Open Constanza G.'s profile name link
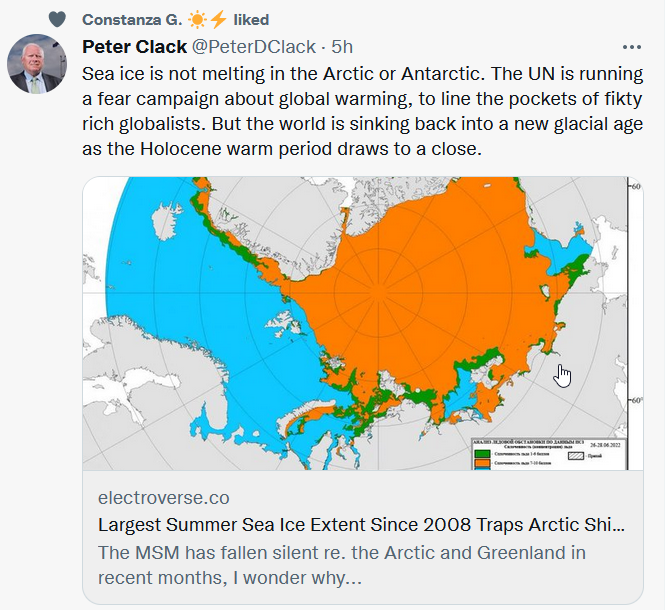Screen dimensions: 670x610 pos(132,20)
